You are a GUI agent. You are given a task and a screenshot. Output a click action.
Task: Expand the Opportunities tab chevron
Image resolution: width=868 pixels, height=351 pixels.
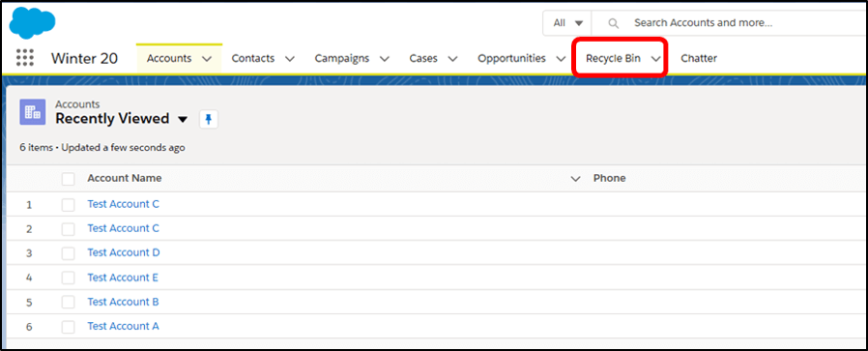click(x=561, y=59)
